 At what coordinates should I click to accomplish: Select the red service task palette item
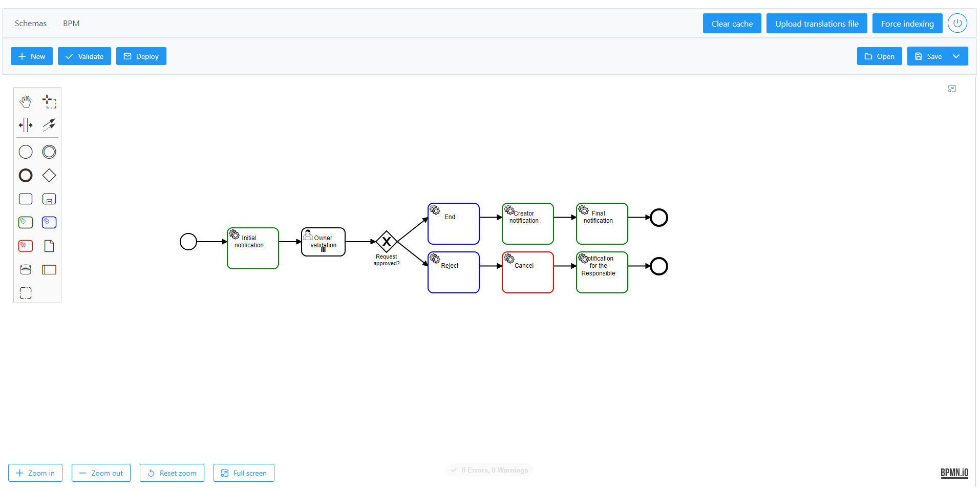[26, 246]
